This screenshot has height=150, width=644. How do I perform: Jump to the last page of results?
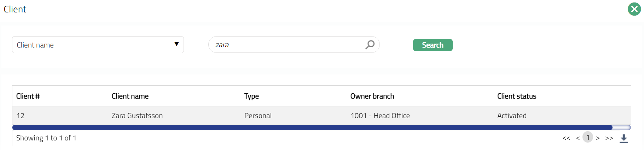point(609,138)
